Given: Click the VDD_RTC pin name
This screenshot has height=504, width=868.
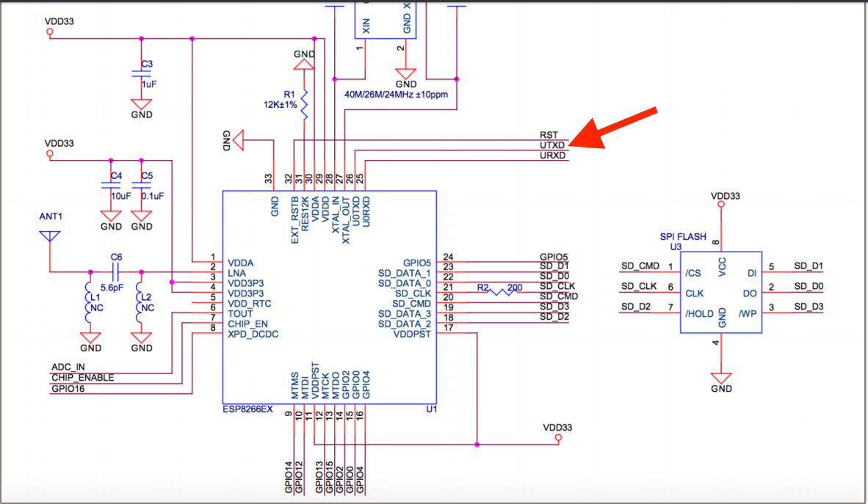Looking at the screenshot, I should tap(250, 304).
